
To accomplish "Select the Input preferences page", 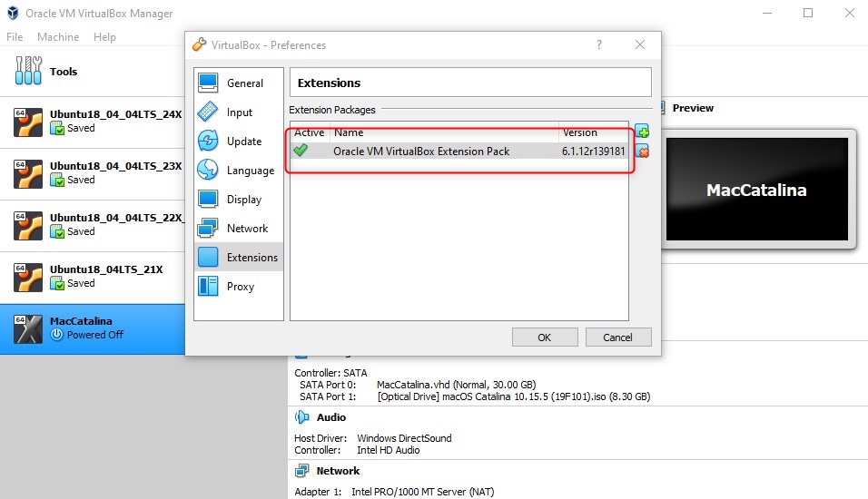I will click(x=239, y=112).
